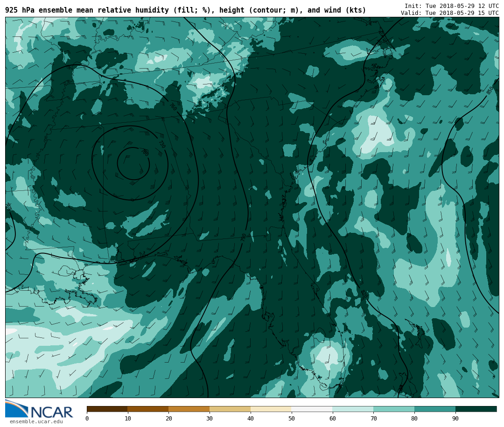This screenshot has width=504, height=427.
Task: Click the colorbar tick label '0'
Action: pos(87,418)
